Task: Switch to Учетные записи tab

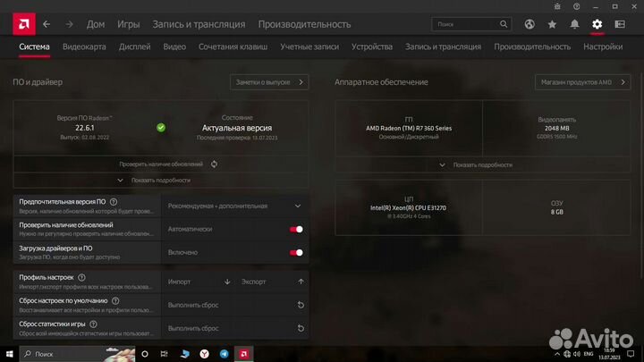Action: 309,46
